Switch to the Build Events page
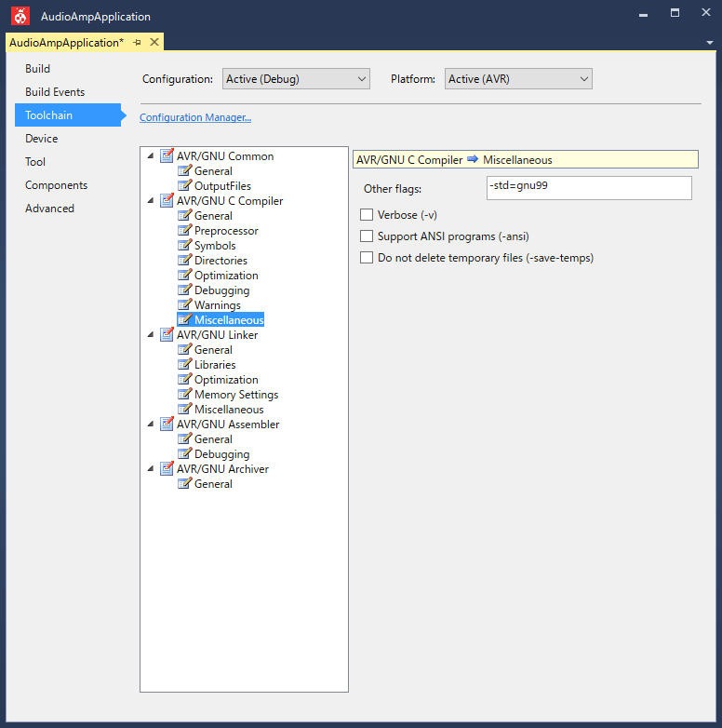The image size is (722, 728). point(55,92)
